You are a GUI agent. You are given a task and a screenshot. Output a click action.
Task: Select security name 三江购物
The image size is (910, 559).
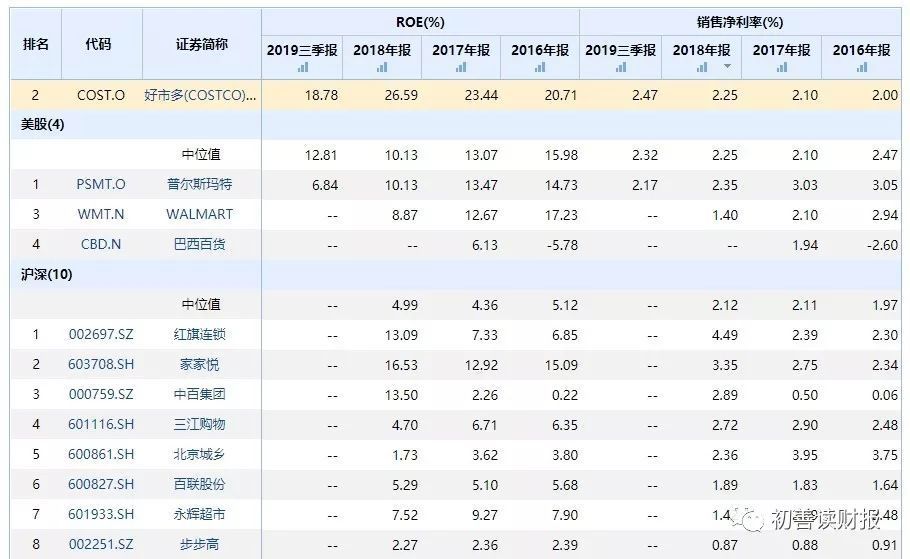[x=200, y=424]
